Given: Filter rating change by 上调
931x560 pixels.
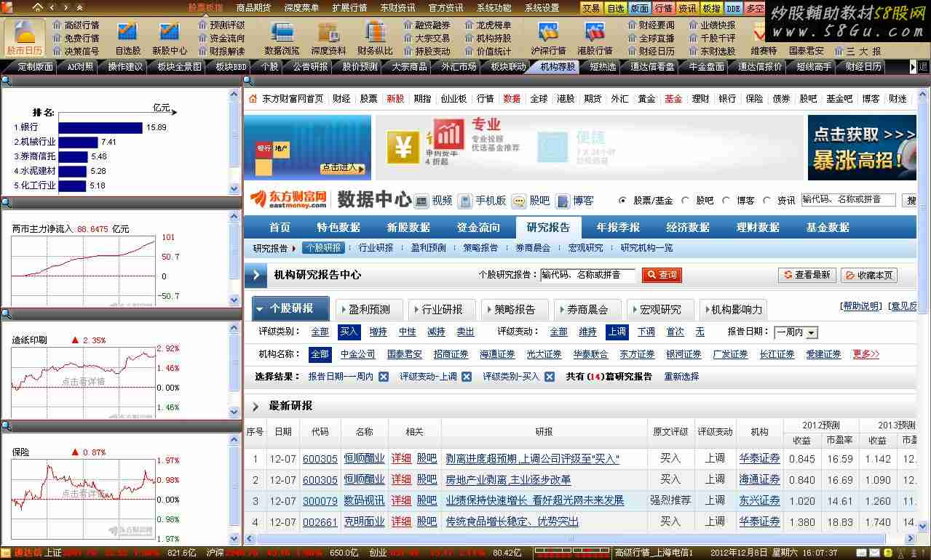Looking at the screenshot, I should pyautogui.click(x=617, y=332).
